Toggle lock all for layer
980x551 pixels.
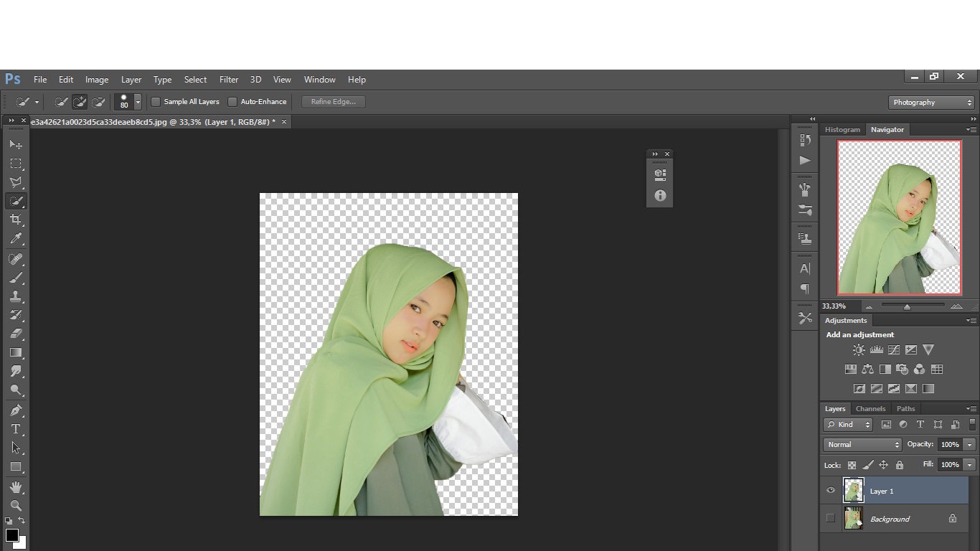click(899, 465)
